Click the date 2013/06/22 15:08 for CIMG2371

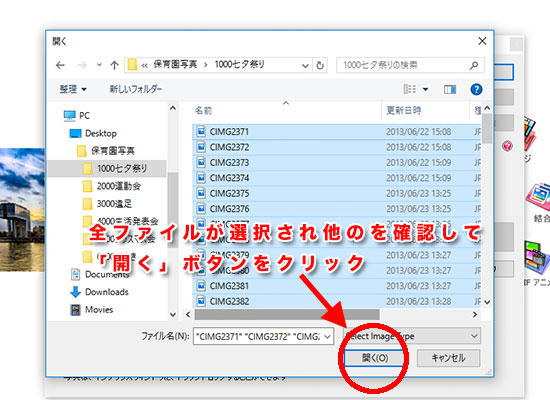click(x=418, y=132)
